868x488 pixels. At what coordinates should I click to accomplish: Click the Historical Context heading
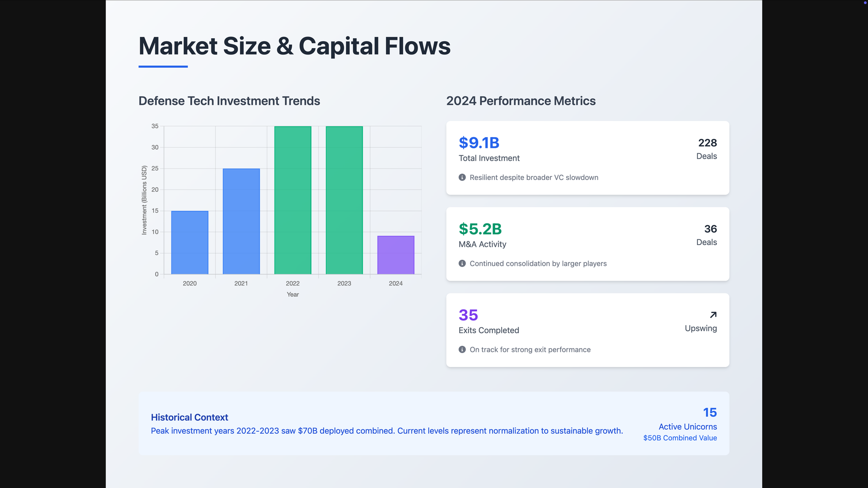click(x=189, y=417)
